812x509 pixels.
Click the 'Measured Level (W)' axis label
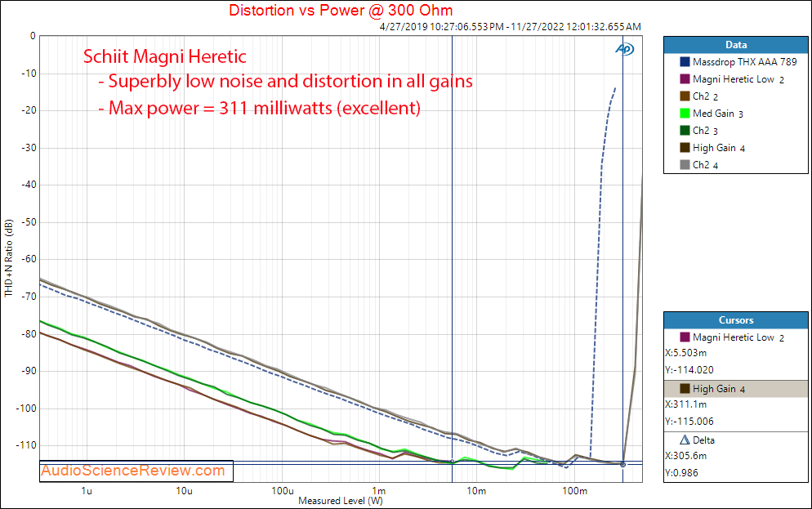tap(340, 501)
